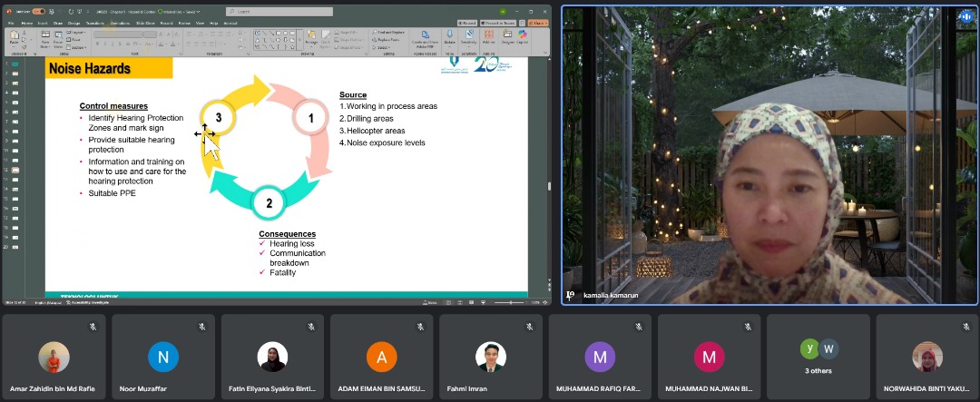Click the 'Noise Hazards' slide title
Screen dimensions: 980x402
click(x=89, y=68)
